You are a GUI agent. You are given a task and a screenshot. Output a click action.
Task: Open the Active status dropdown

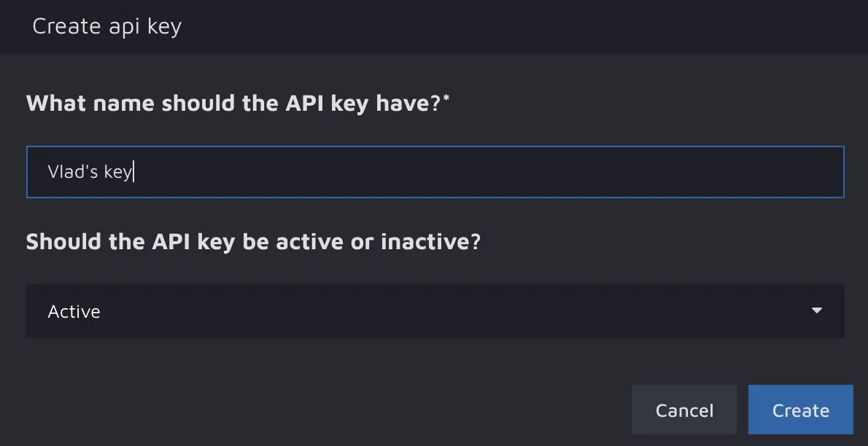tap(435, 311)
